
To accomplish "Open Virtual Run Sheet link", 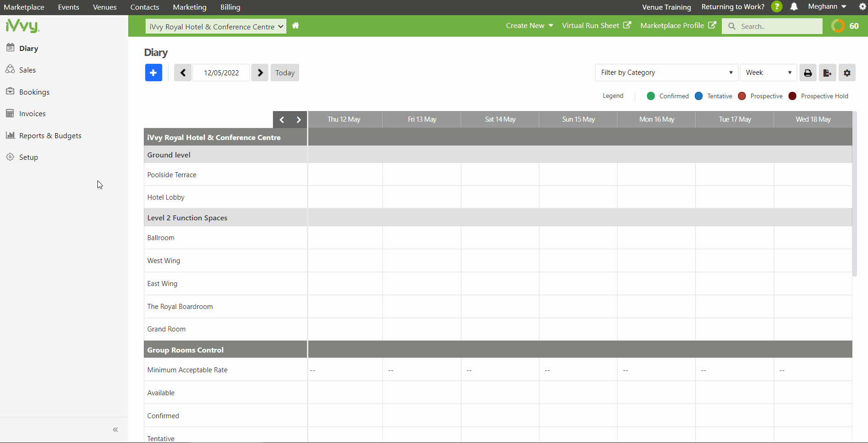I will [590, 26].
